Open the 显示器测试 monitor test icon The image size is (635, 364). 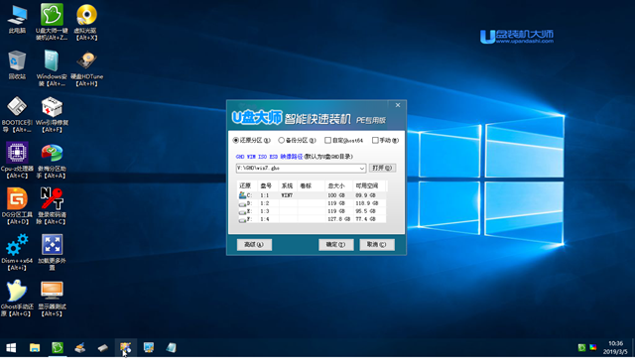[x=52, y=298]
